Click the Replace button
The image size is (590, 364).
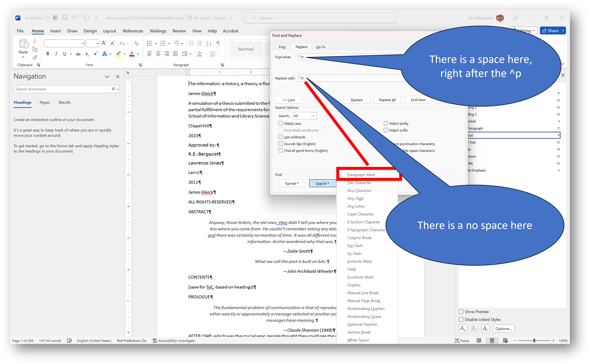357,100
